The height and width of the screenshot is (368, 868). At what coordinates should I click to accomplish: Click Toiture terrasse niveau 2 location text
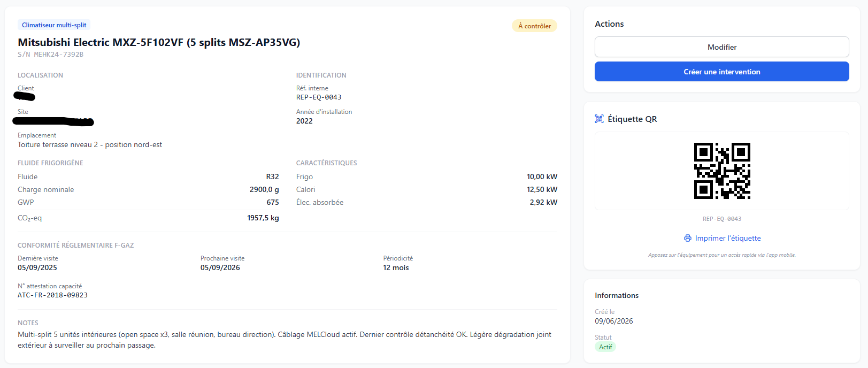[x=90, y=144]
